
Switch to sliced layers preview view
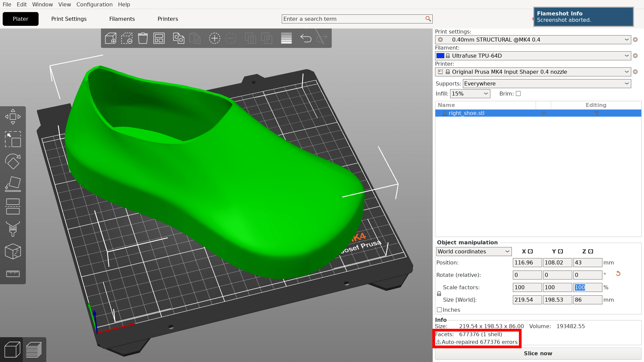34,350
